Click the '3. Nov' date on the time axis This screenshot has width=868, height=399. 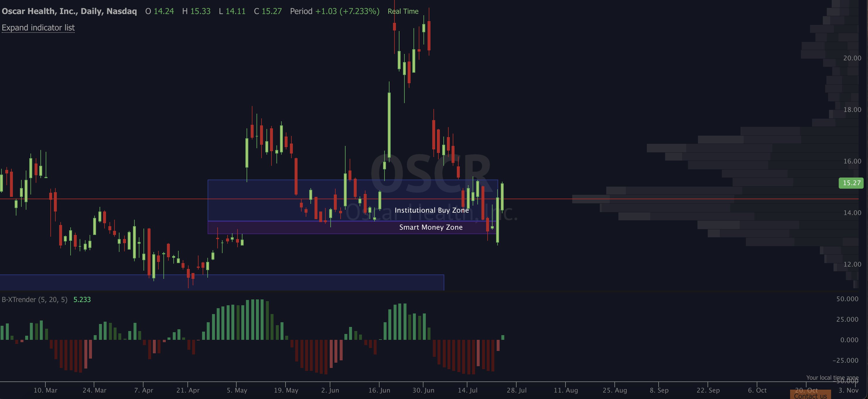tap(848, 390)
